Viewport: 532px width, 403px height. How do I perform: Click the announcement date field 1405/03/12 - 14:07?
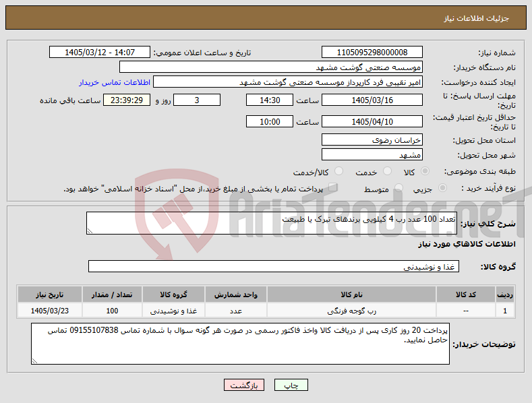[x=99, y=53]
